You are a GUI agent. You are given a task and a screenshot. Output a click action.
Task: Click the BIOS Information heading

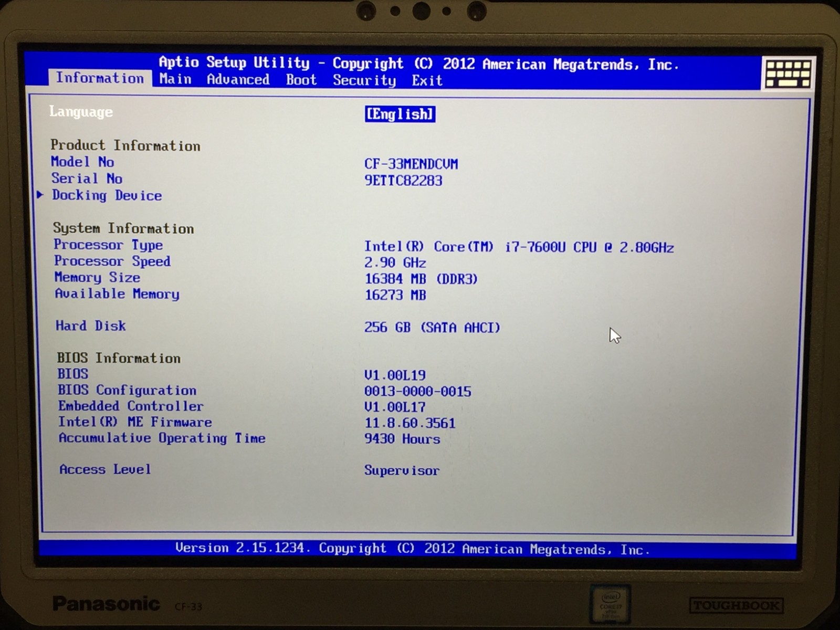[119, 358]
